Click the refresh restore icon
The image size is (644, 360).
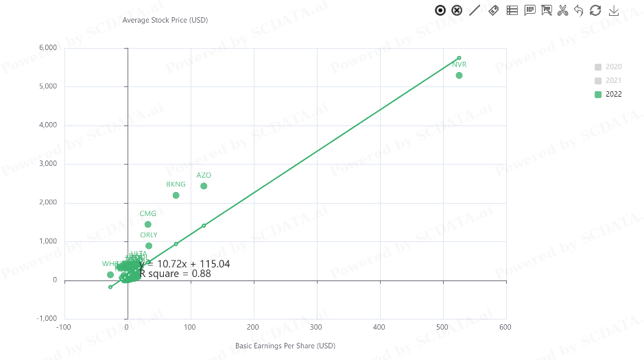pos(595,10)
